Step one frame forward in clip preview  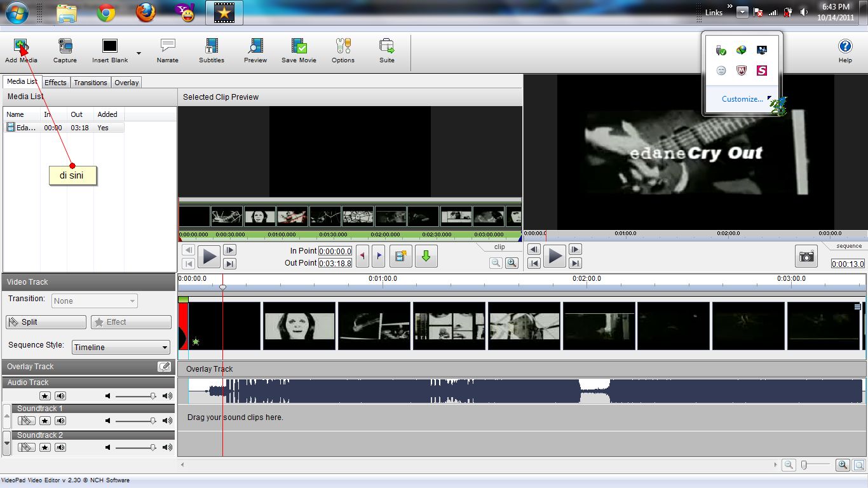(229, 250)
